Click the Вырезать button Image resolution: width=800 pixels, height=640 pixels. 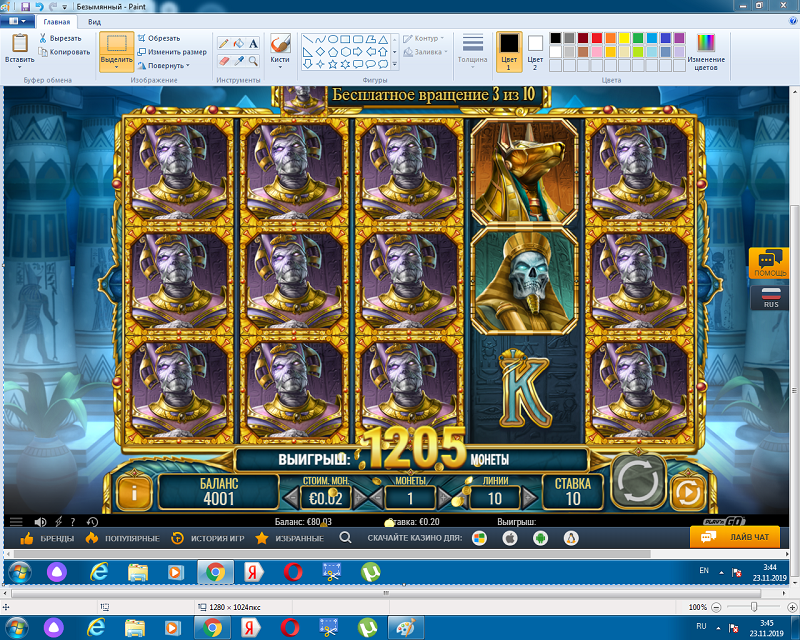click(x=61, y=38)
